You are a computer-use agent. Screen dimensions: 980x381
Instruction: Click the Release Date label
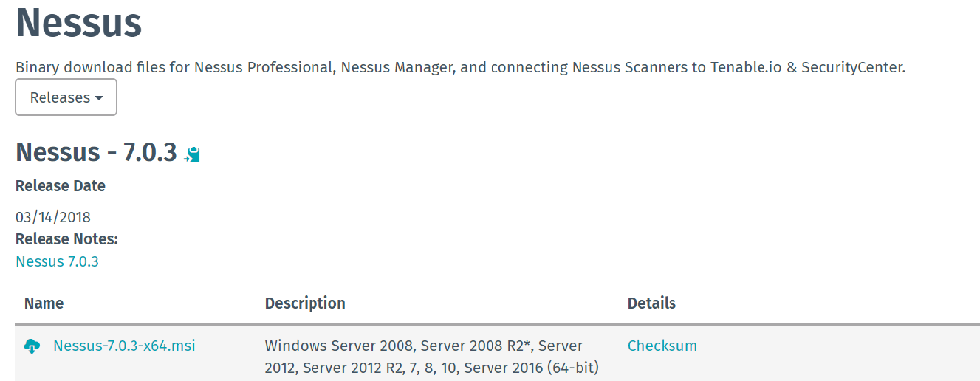61,186
